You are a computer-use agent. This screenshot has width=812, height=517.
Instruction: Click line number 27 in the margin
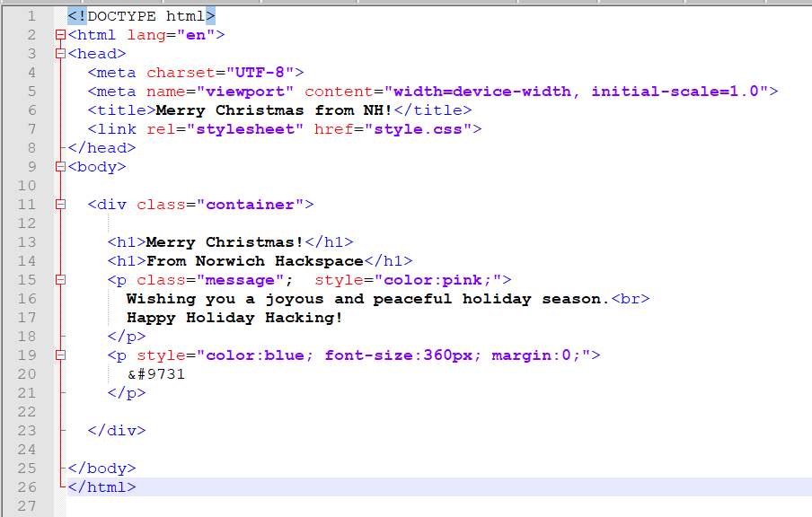26,505
